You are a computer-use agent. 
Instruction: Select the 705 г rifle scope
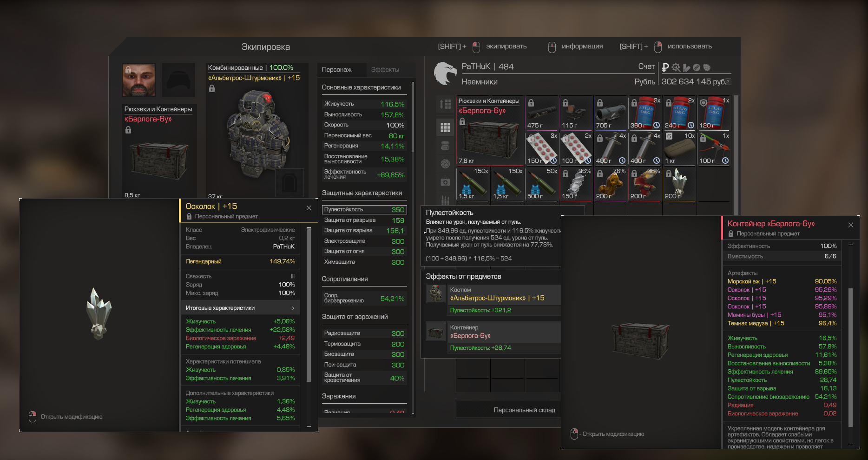[611, 113]
